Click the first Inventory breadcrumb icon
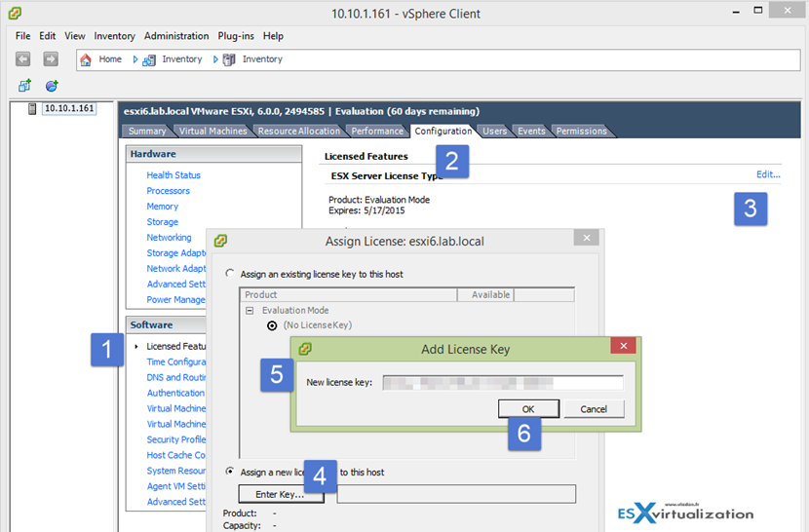 click(x=149, y=59)
